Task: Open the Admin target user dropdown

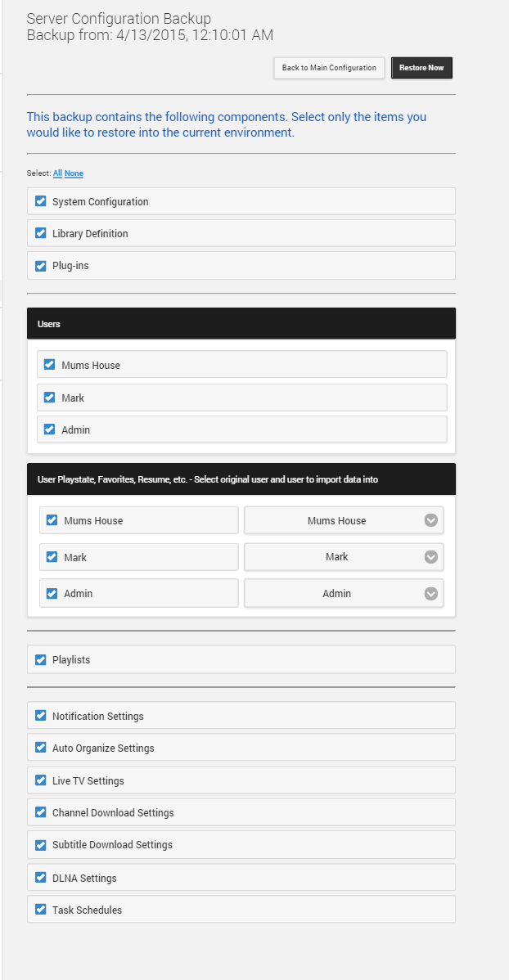Action: point(344,594)
